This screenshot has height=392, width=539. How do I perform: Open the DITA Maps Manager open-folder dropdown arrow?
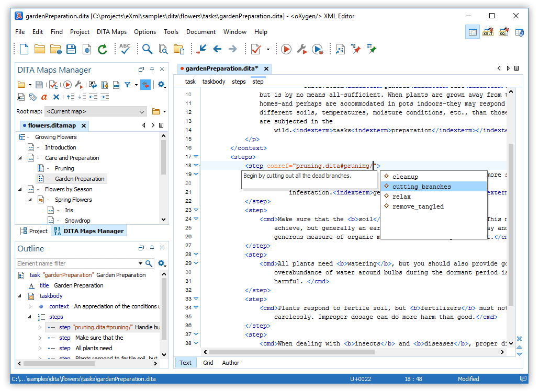[x=30, y=85]
